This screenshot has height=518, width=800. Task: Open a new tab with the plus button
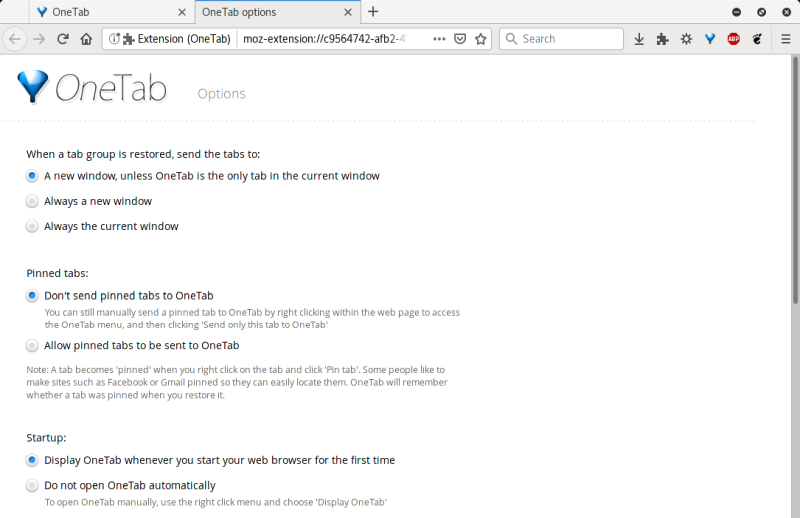coord(373,12)
